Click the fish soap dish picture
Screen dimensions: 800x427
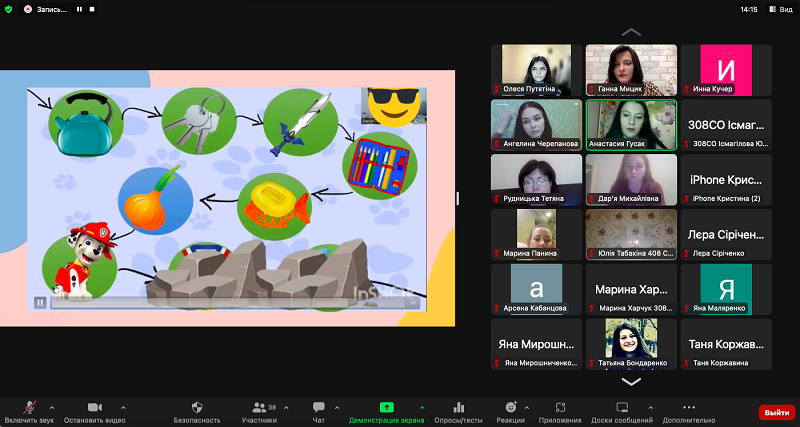276,206
